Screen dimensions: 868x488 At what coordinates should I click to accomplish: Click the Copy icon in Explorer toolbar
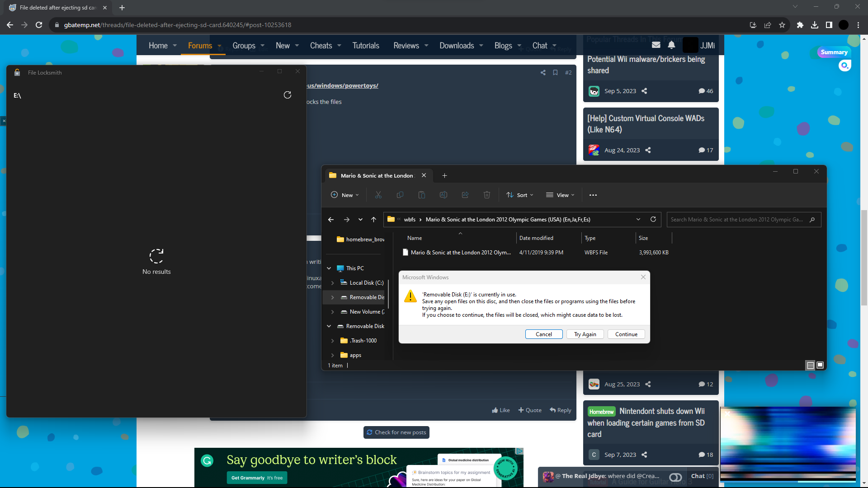click(400, 195)
